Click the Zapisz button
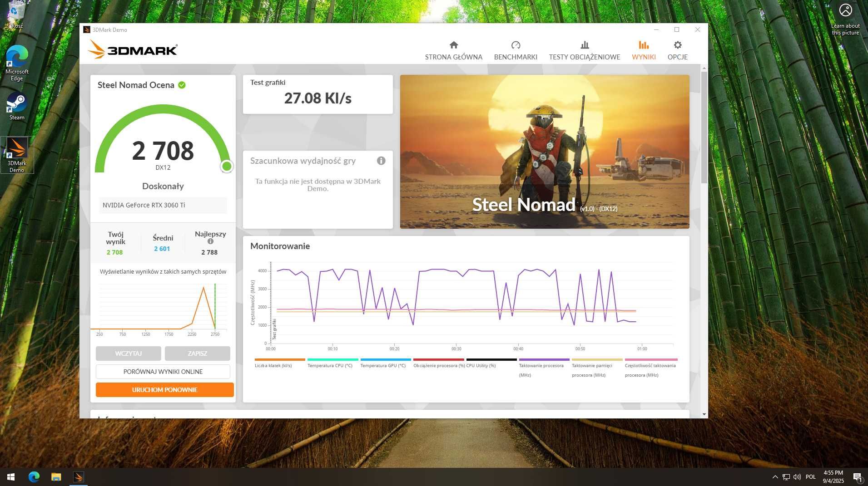This screenshot has height=486, width=868. (198, 353)
